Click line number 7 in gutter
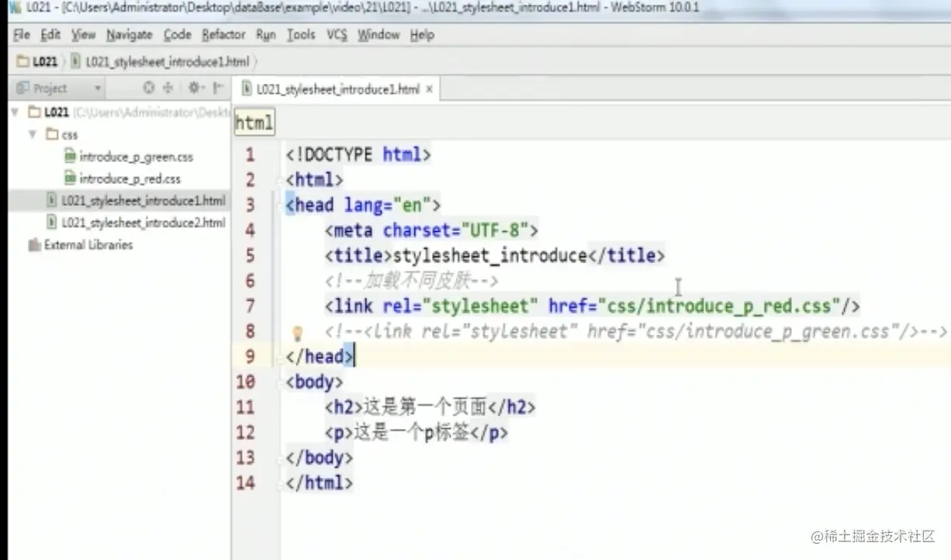 click(250, 306)
